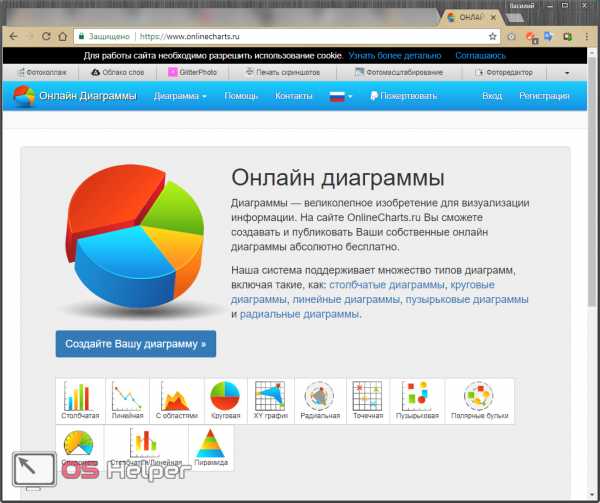Select the Столбчатая bar chart icon
Viewport: 600px width, 503px height.
click(80, 400)
